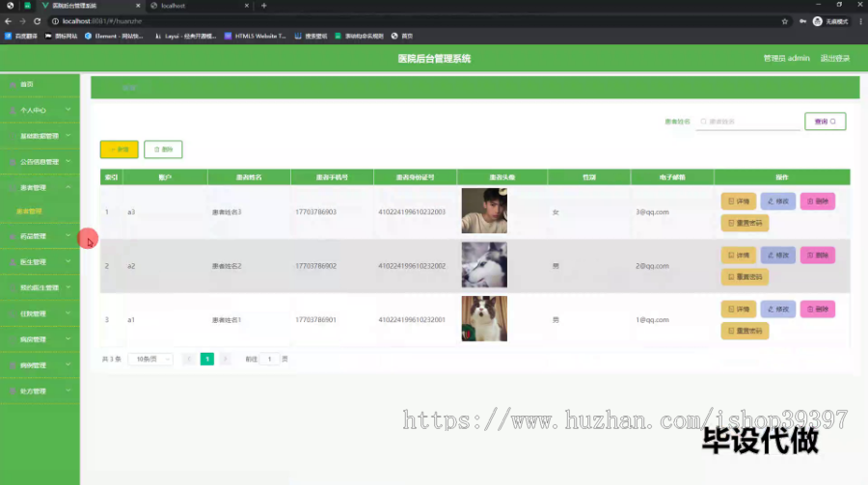Expand the 预约医生管理 menu chevron
This screenshot has width=868, height=485.
click(x=68, y=287)
